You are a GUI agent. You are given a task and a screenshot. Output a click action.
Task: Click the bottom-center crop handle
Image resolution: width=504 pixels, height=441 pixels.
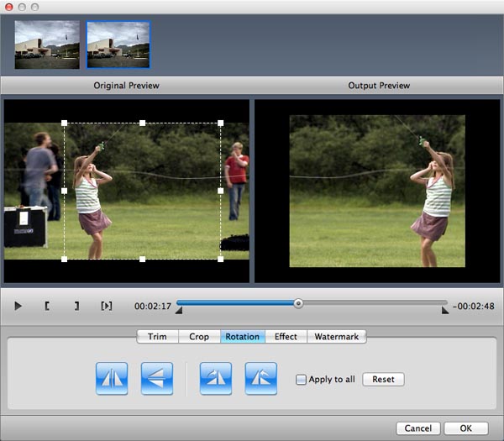pyautogui.click(x=143, y=259)
